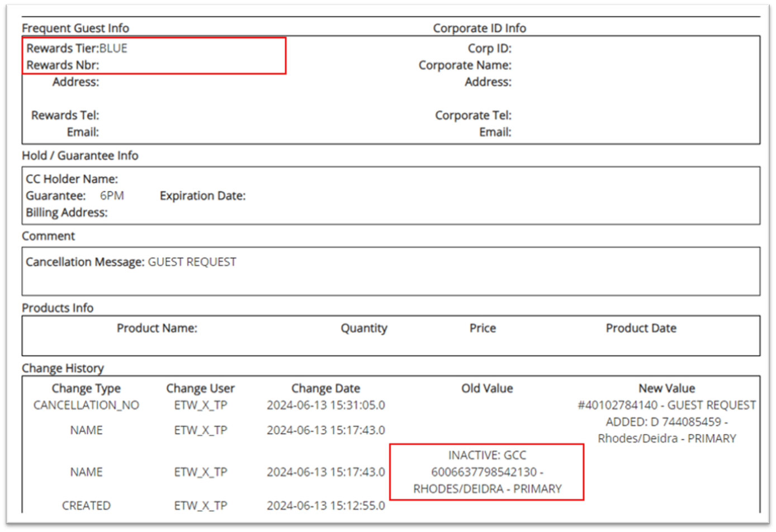Select the CC Holder Name field
Image resolution: width=776 pixels, height=532 pixels.
pyautogui.click(x=72, y=179)
